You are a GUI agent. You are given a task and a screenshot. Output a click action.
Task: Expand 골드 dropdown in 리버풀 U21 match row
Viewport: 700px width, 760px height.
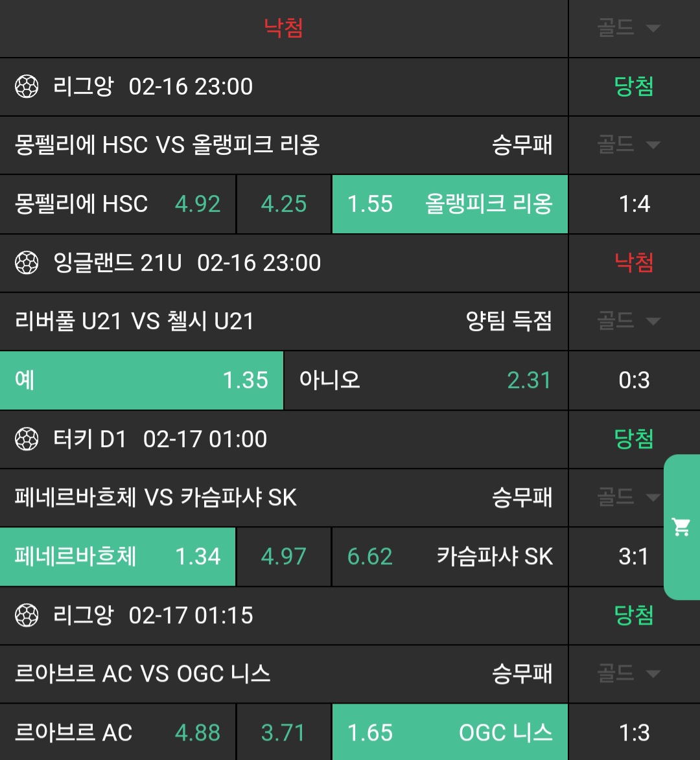pos(628,321)
